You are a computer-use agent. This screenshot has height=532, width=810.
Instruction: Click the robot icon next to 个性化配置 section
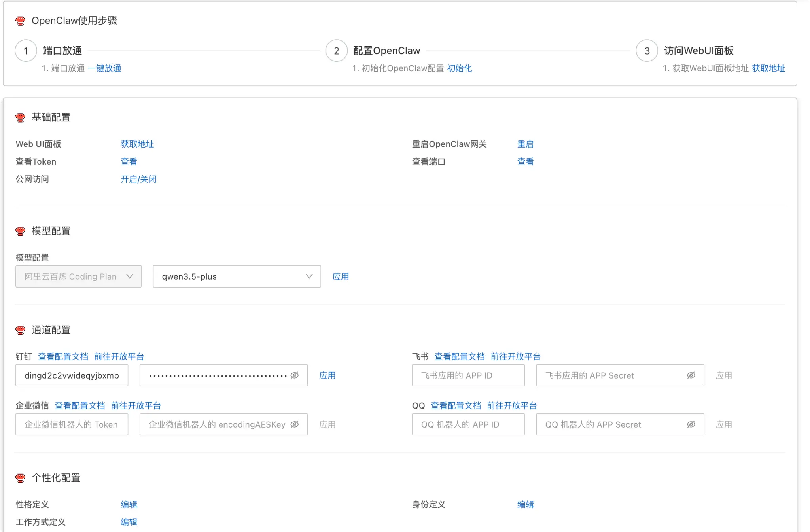pos(20,477)
